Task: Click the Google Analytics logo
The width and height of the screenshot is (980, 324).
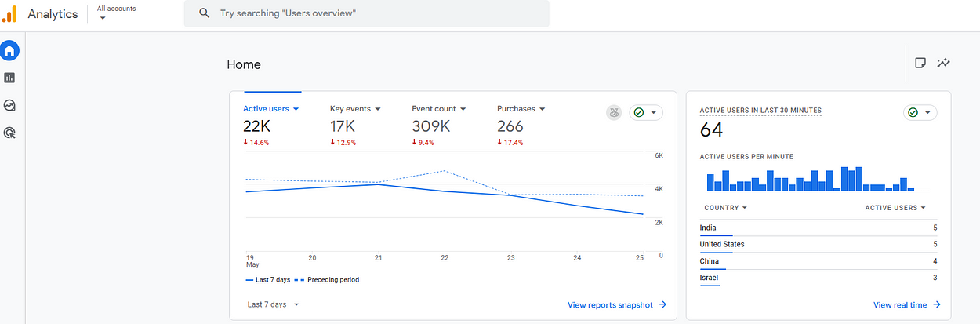Action: coord(9,13)
